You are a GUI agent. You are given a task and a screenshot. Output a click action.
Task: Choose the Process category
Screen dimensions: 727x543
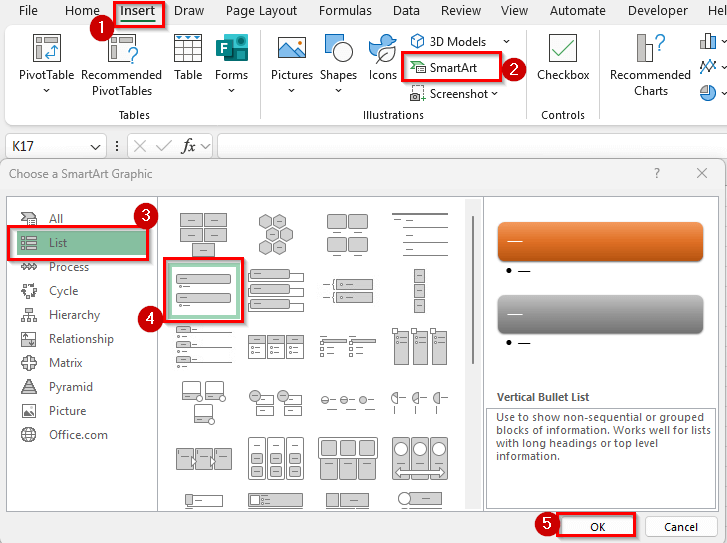[69, 267]
